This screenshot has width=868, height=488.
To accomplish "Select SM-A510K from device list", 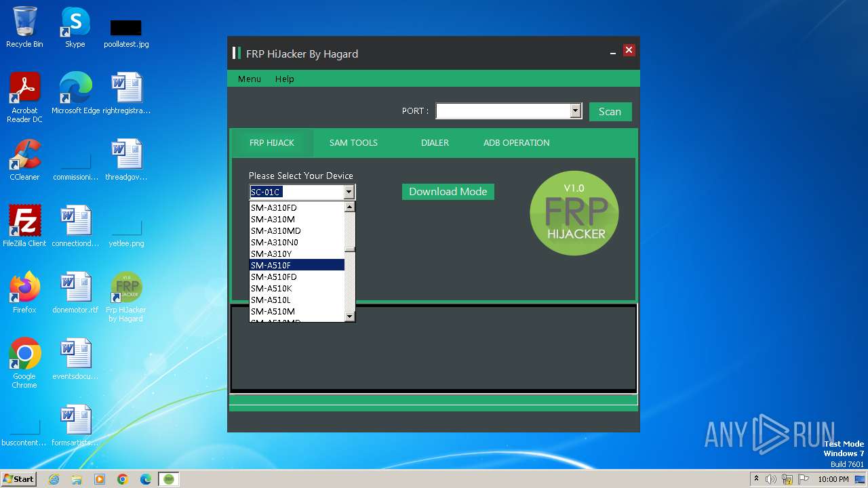I will click(x=297, y=288).
